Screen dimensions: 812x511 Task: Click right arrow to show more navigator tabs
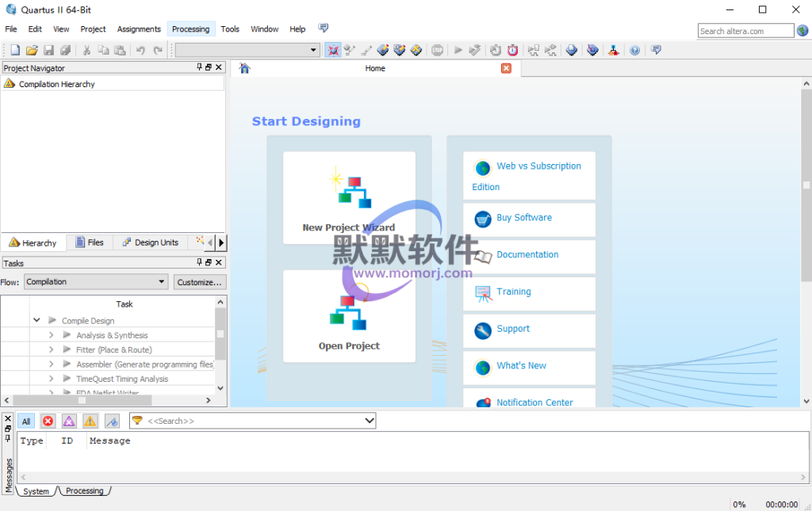coord(222,242)
